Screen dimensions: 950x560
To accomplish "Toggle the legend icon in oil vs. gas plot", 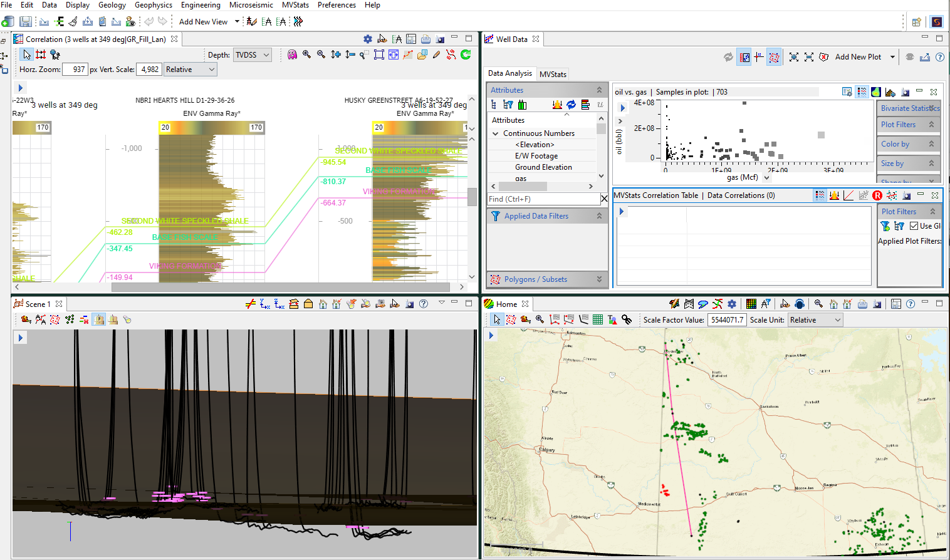I will point(862,92).
